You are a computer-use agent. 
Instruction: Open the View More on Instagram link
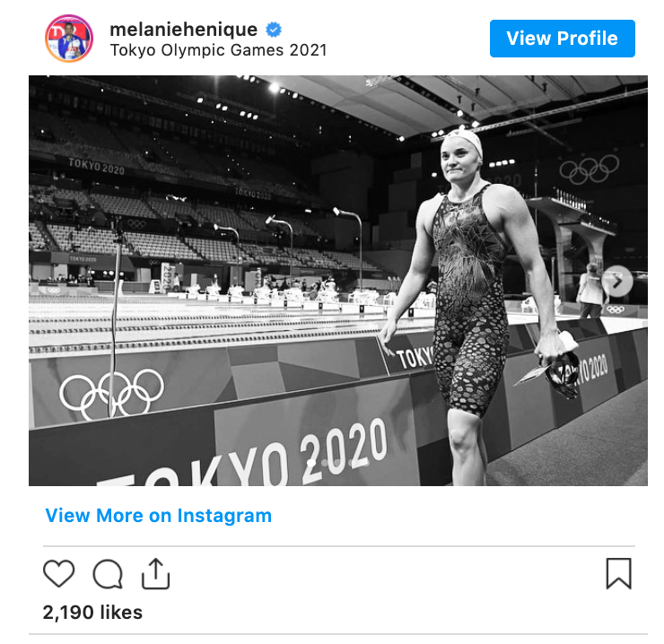coord(159,516)
